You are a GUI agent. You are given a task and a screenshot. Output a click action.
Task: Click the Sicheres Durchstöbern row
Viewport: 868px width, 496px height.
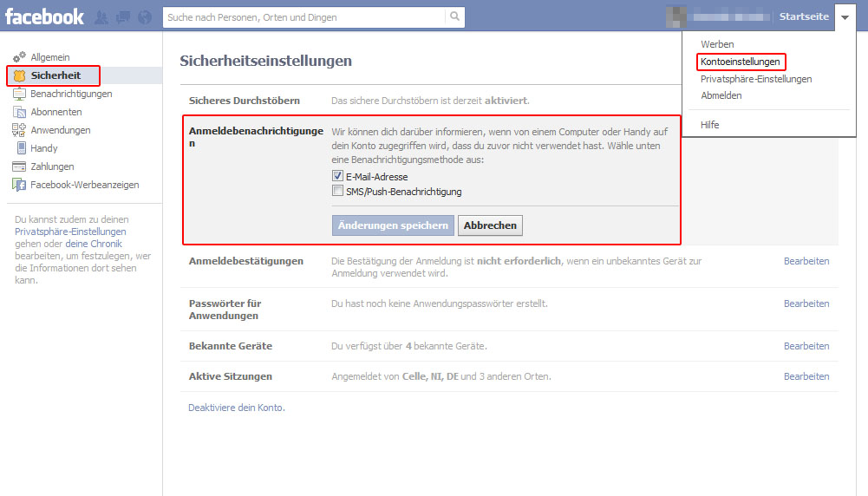tap(431, 101)
